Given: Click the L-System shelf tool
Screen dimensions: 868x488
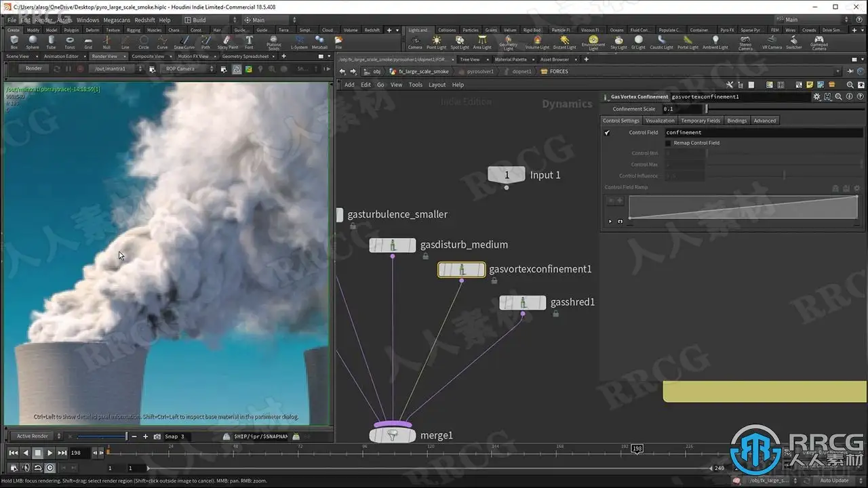Looking at the screenshot, I should [x=299, y=42].
